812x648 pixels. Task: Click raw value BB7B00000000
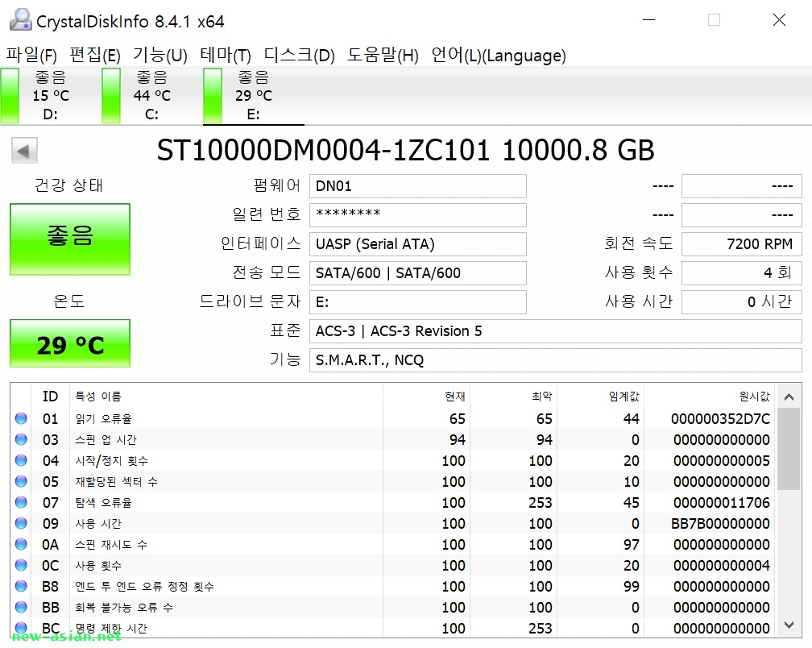point(720,523)
